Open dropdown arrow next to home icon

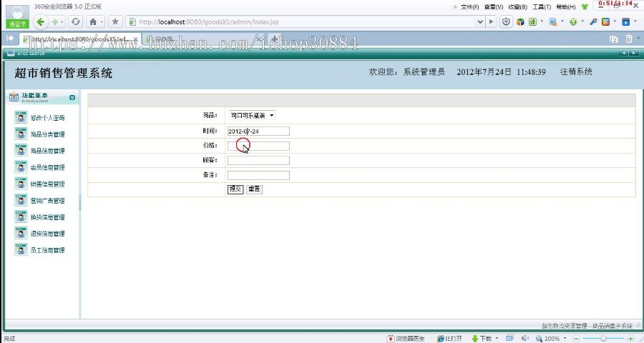point(102,21)
